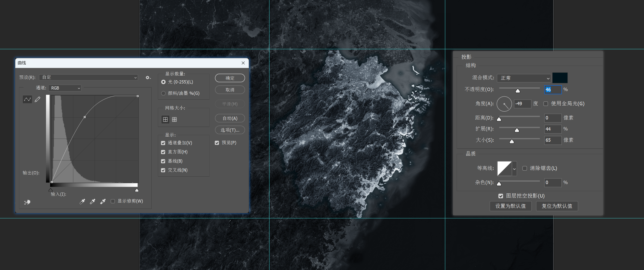Image resolution: width=644 pixels, height=270 pixels.
Task: Click the on-image adjustment hand tool
Action: 27,202
